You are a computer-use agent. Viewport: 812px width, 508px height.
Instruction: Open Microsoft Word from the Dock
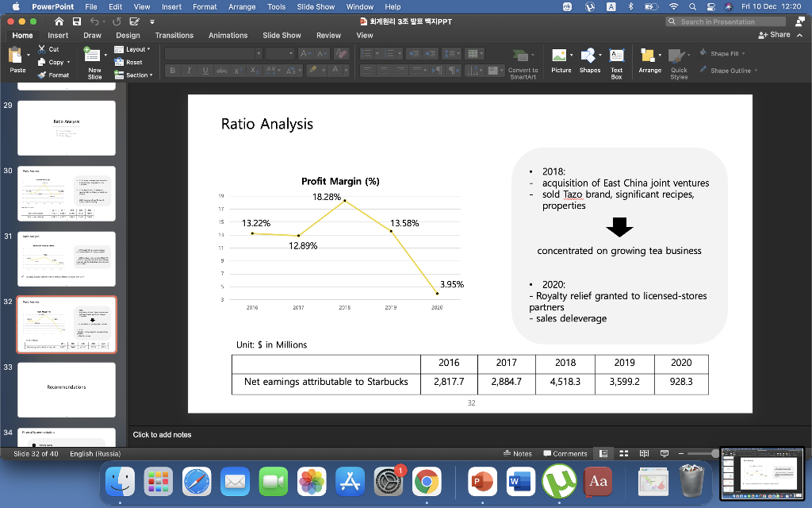(x=521, y=482)
